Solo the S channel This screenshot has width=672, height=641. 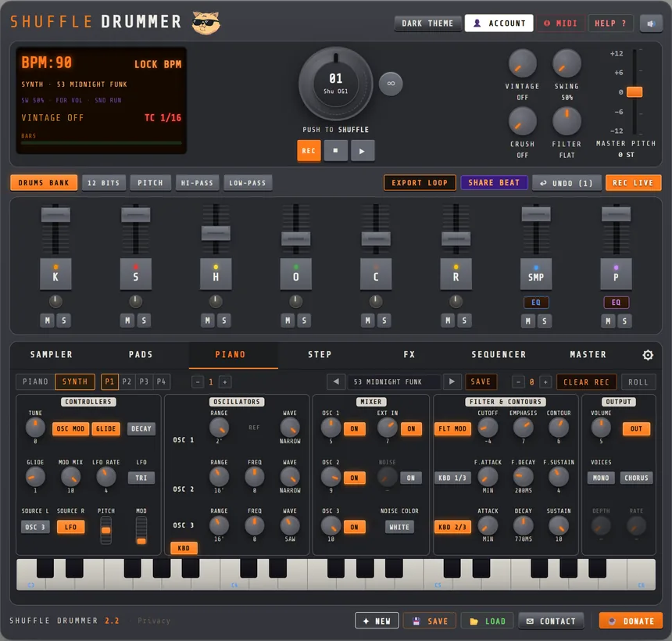144,320
